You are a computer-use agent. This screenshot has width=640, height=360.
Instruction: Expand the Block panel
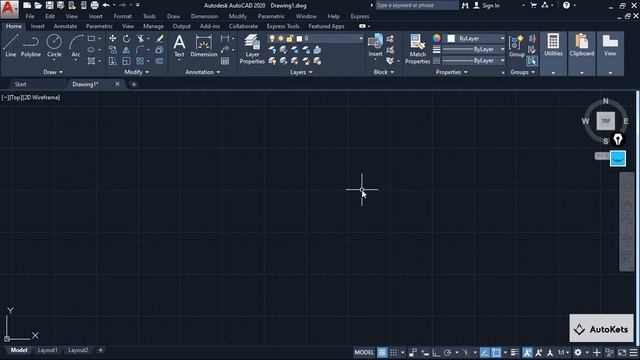[x=384, y=72]
